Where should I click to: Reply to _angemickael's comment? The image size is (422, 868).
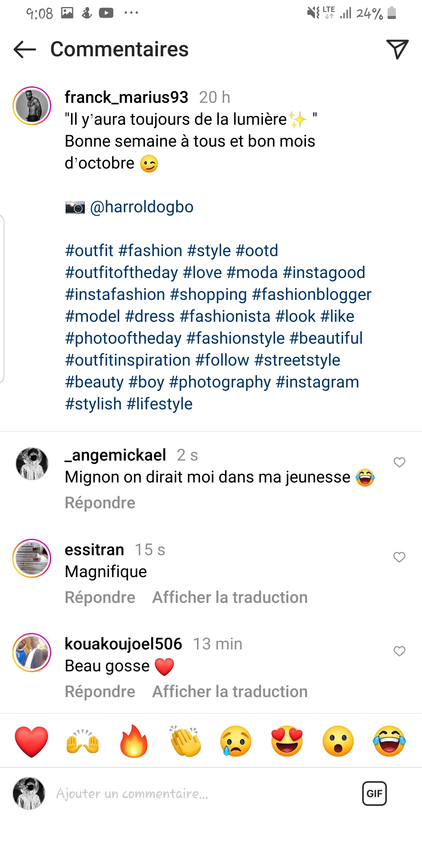coord(100,503)
